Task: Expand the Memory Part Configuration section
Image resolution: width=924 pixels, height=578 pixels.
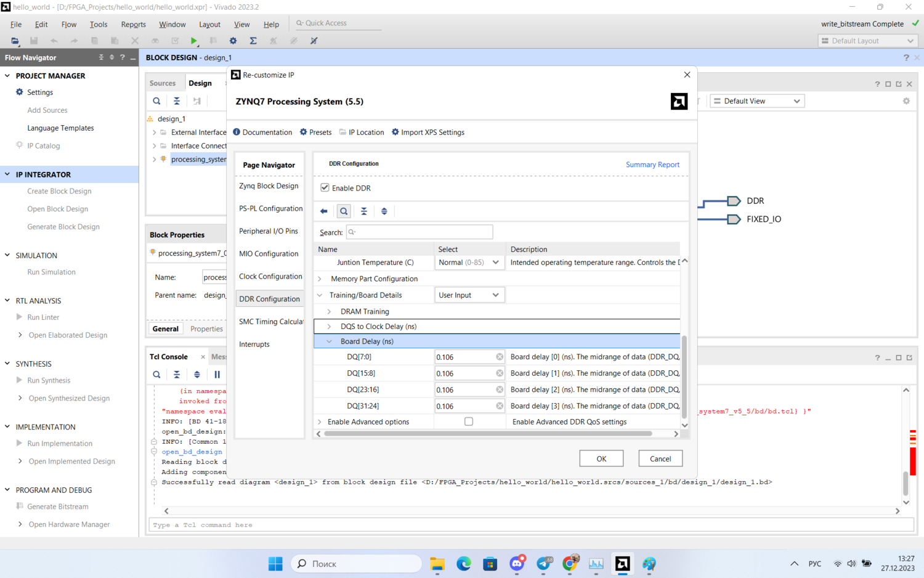Action: tap(320, 279)
